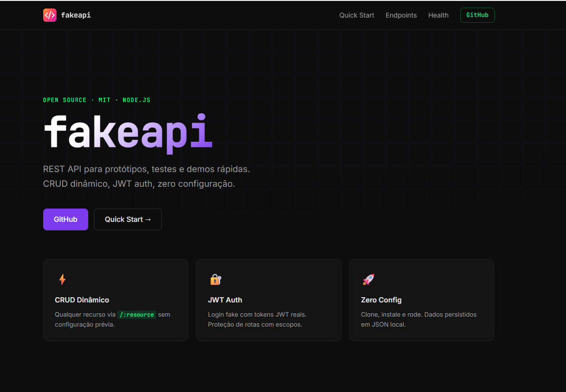This screenshot has width=566, height=392.
Task: Click the large fakeapi hero heading
Action: [128, 133]
